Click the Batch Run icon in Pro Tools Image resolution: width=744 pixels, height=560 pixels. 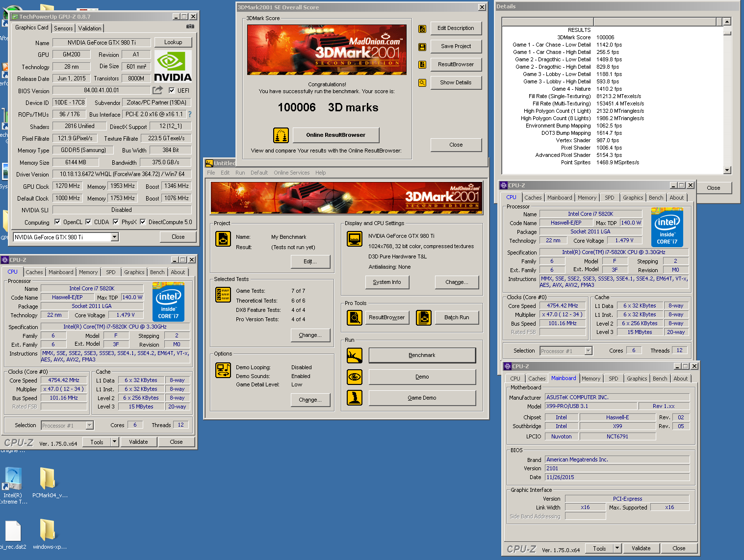pos(424,318)
